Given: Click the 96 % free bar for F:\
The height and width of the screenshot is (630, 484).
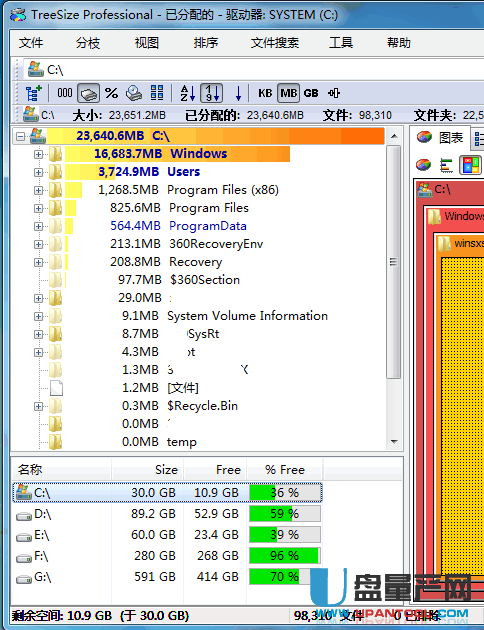Looking at the screenshot, I should (x=285, y=556).
